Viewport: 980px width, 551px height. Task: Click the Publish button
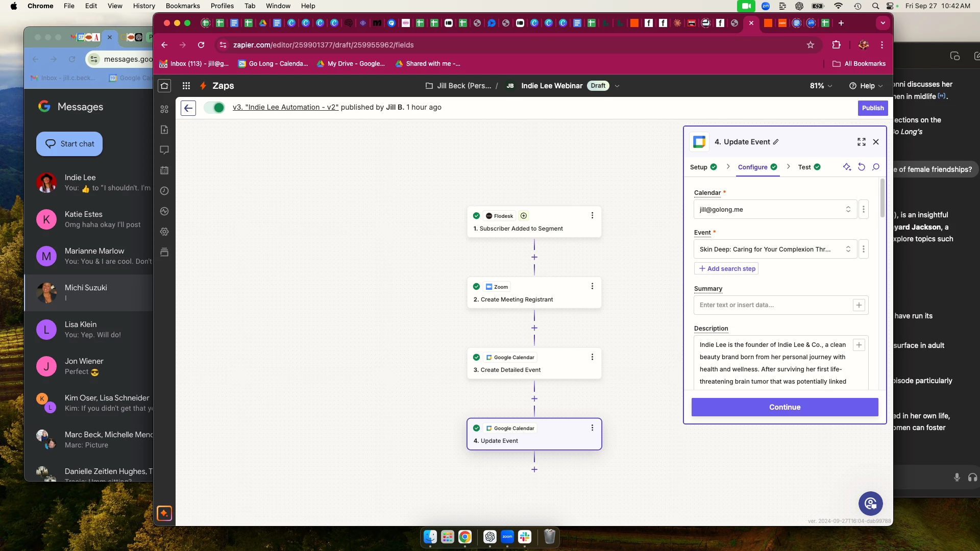(x=872, y=108)
